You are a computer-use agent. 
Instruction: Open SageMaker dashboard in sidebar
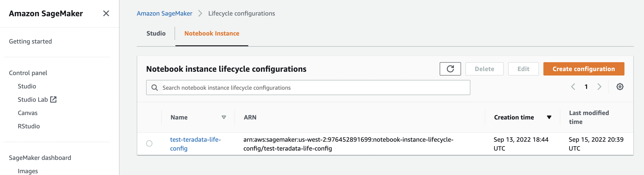coord(40,158)
